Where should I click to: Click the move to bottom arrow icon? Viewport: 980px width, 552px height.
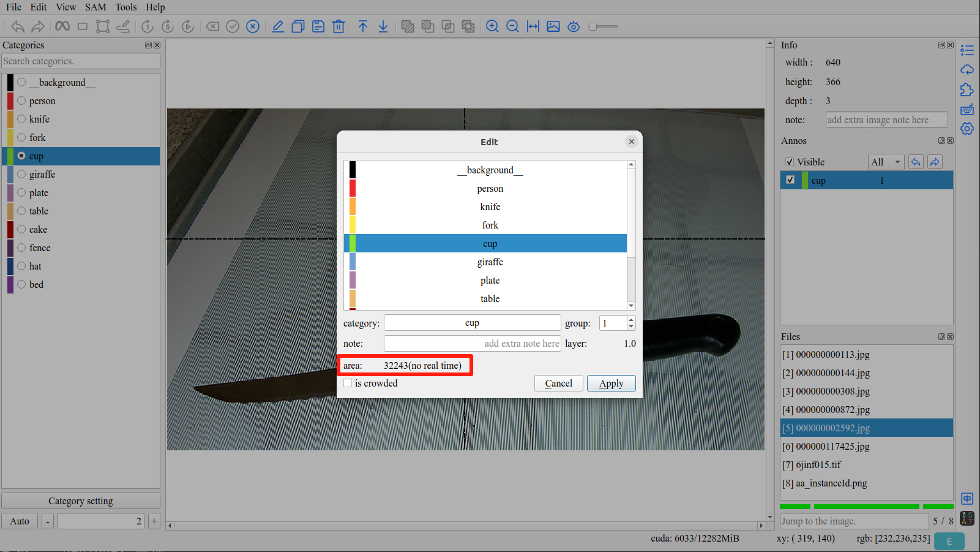[383, 26]
